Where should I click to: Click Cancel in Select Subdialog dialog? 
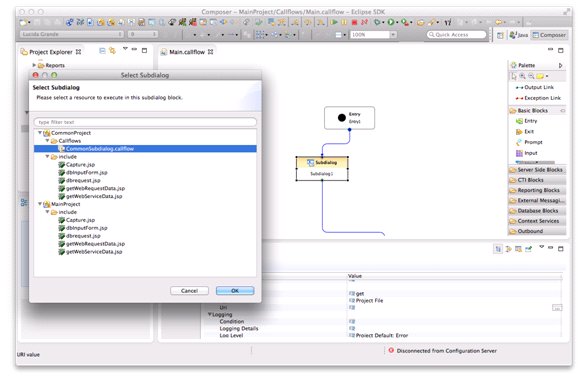pyautogui.click(x=189, y=291)
